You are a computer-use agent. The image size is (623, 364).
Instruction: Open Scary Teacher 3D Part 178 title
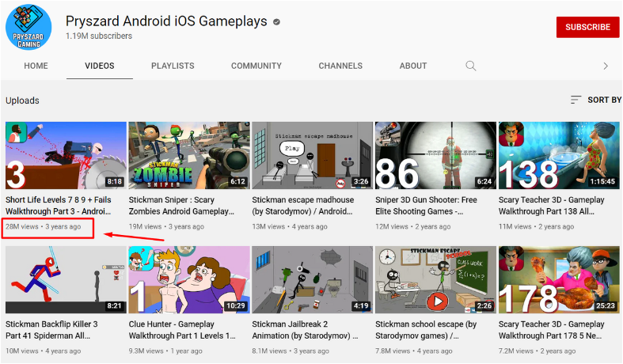(x=552, y=330)
